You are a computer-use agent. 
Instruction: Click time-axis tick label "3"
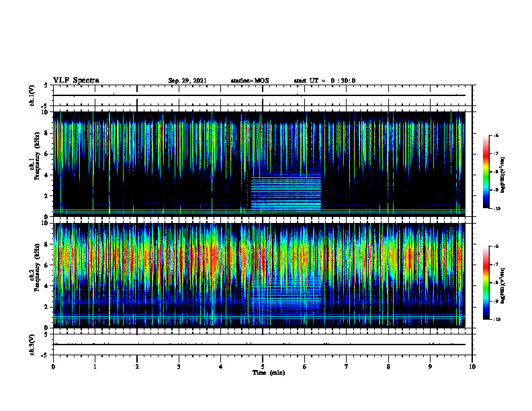(x=179, y=367)
